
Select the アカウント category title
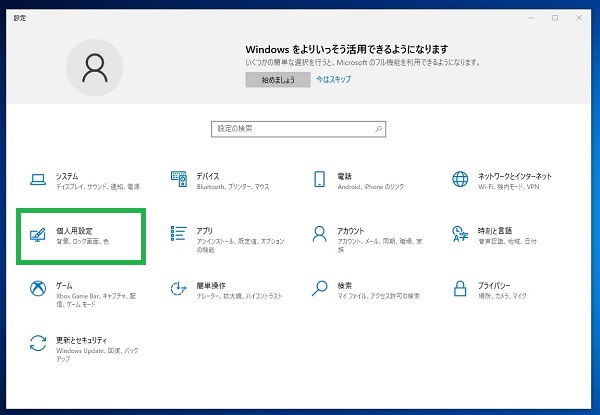pyautogui.click(x=351, y=231)
